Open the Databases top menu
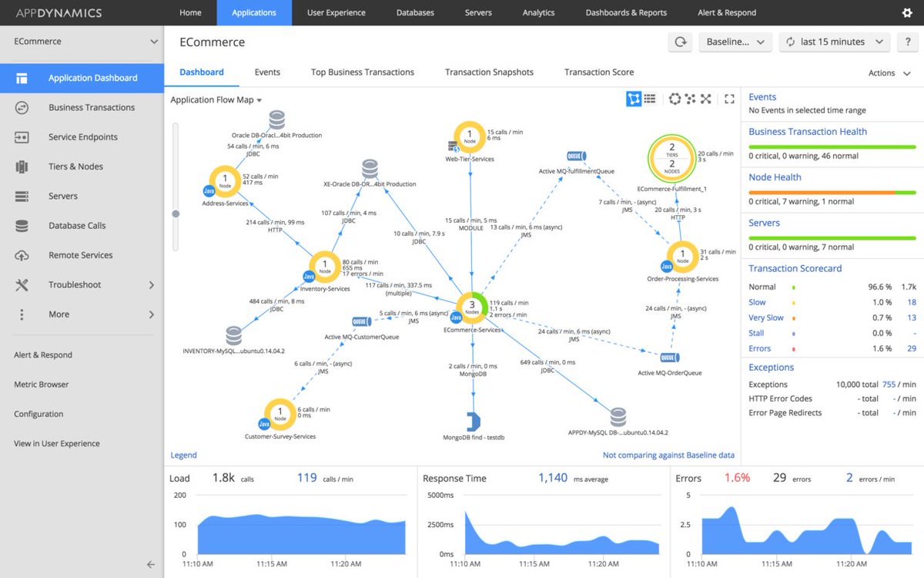The height and width of the screenshot is (578, 924). [415, 12]
